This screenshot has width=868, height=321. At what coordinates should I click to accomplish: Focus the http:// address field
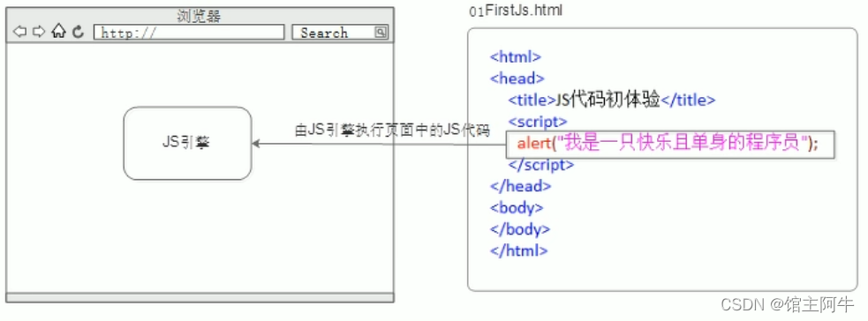(189, 32)
